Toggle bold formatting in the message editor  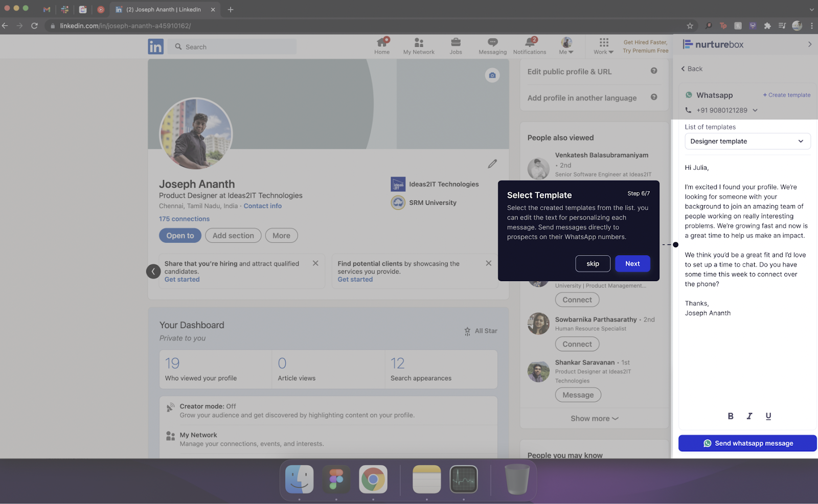[731, 416]
